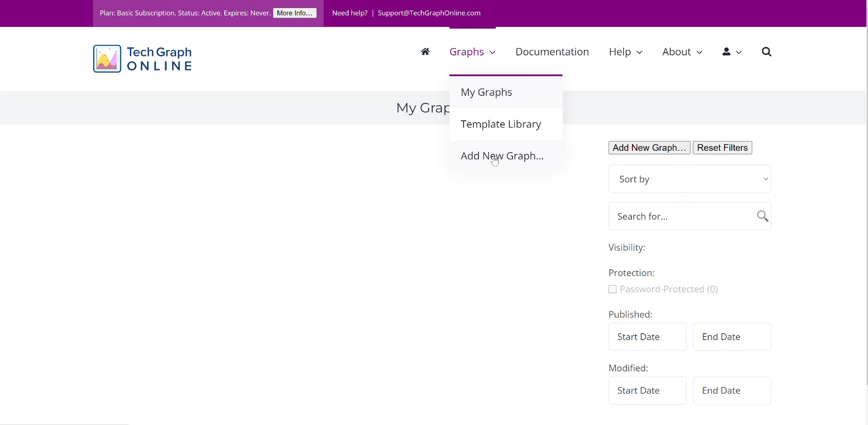Expand the About menu

tap(682, 52)
